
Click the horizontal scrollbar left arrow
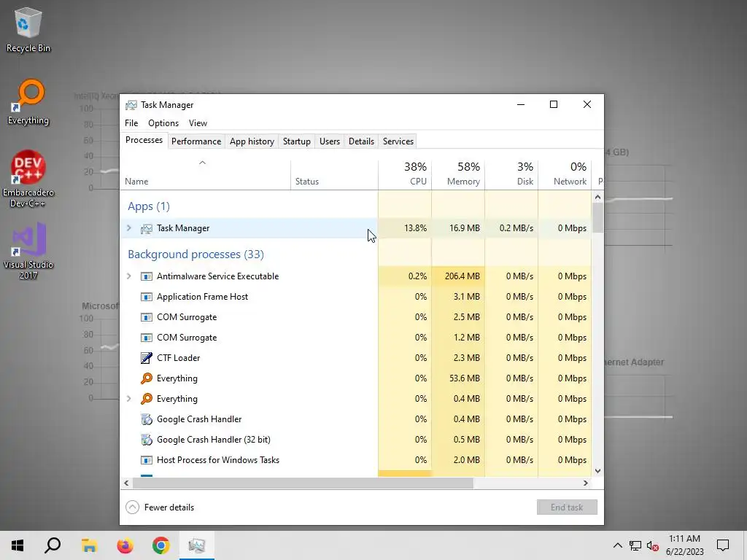pos(126,483)
